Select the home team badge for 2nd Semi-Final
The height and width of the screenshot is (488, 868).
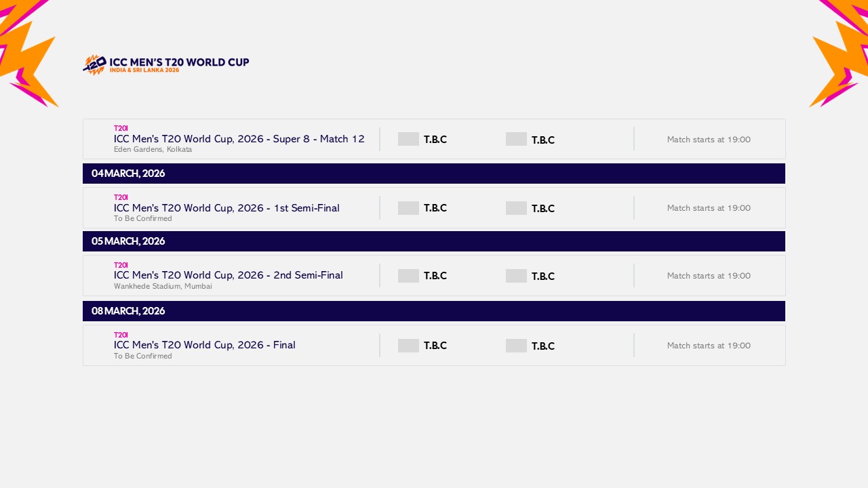tap(408, 275)
